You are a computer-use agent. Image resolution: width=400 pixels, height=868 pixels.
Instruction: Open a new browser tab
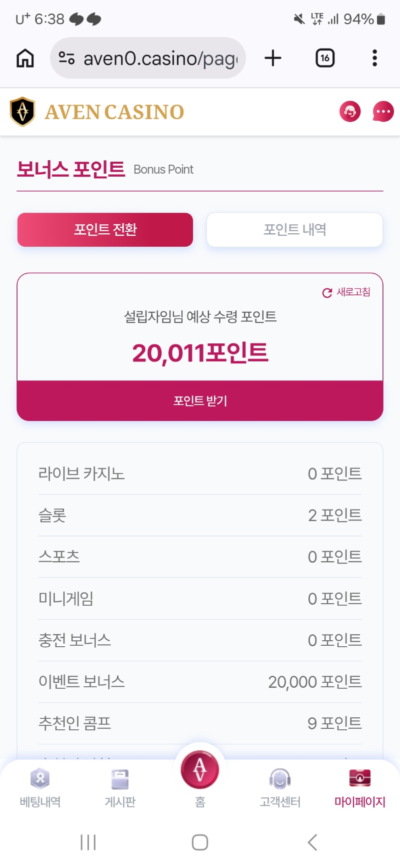273,58
